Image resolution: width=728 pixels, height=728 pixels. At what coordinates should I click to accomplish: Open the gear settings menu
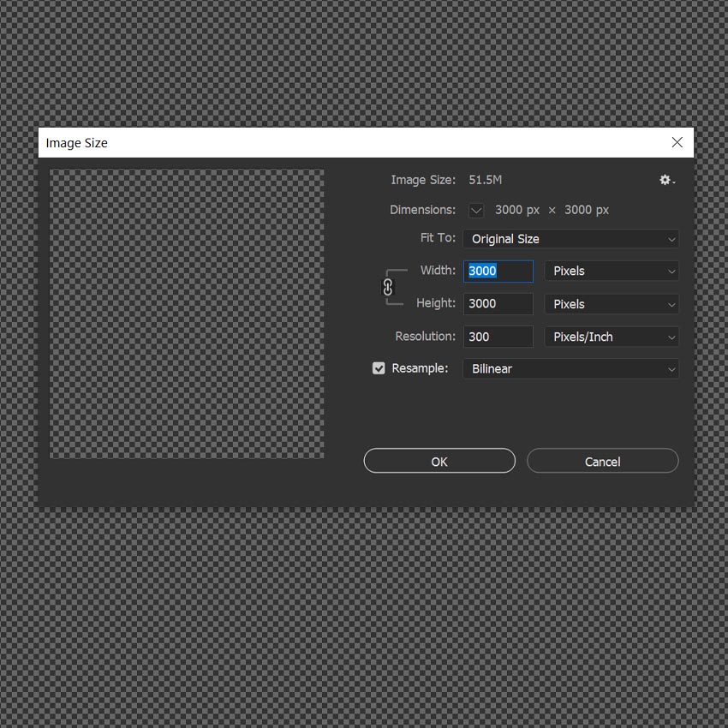pyautogui.click(x=666, y=180)
